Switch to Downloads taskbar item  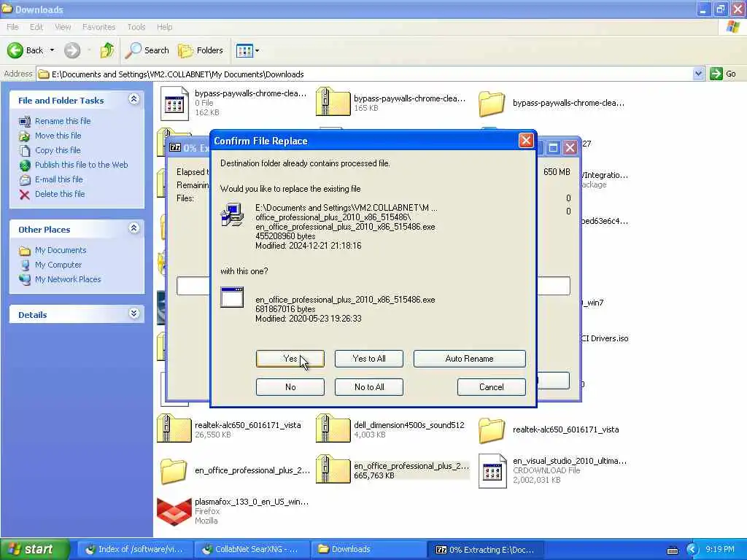368,549
